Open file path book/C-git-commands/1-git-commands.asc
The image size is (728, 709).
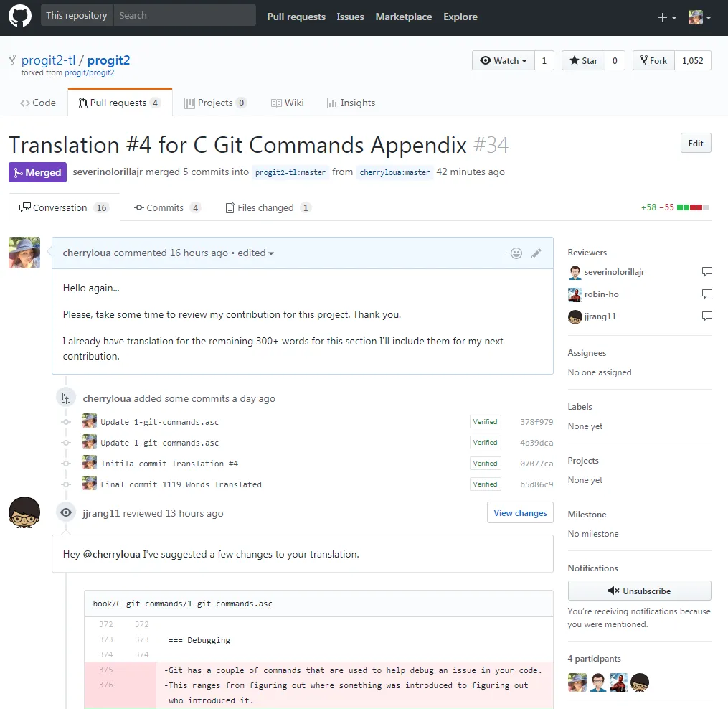pos(182,604)
